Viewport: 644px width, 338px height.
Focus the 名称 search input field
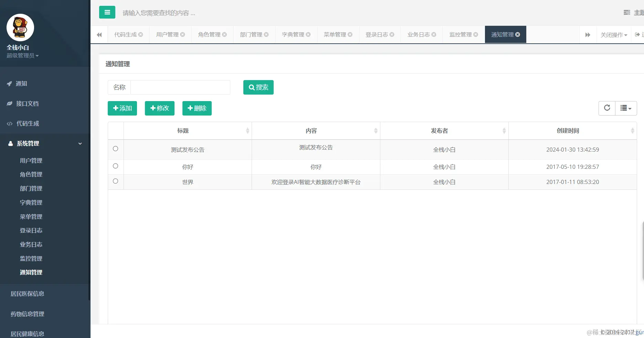pos(180,87)
